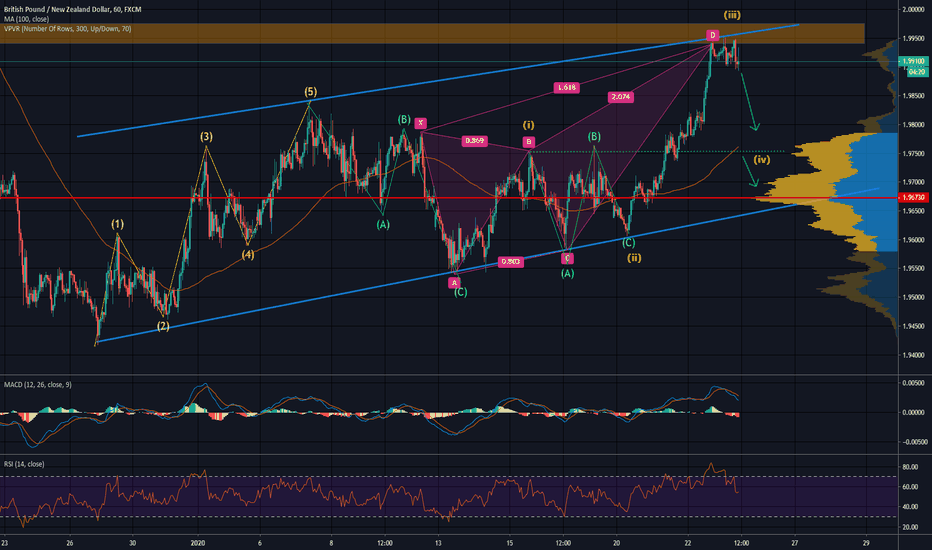Select the pink X harmonic point marker
This screenshot has width=932, height=550.
coord(421,124)
